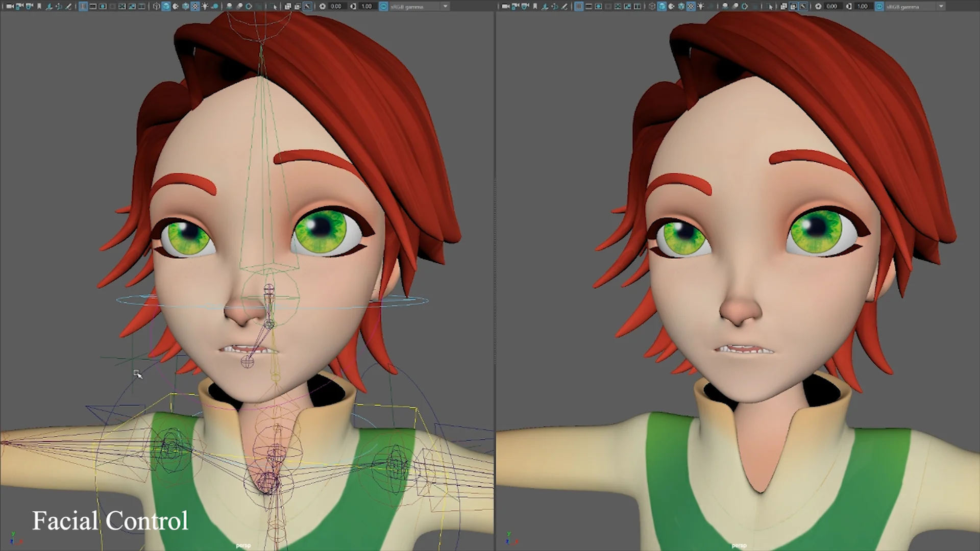The image size is (980, 551).
Task: Click Film Gate icon in left viewport
Action: [x=93, y=6]
